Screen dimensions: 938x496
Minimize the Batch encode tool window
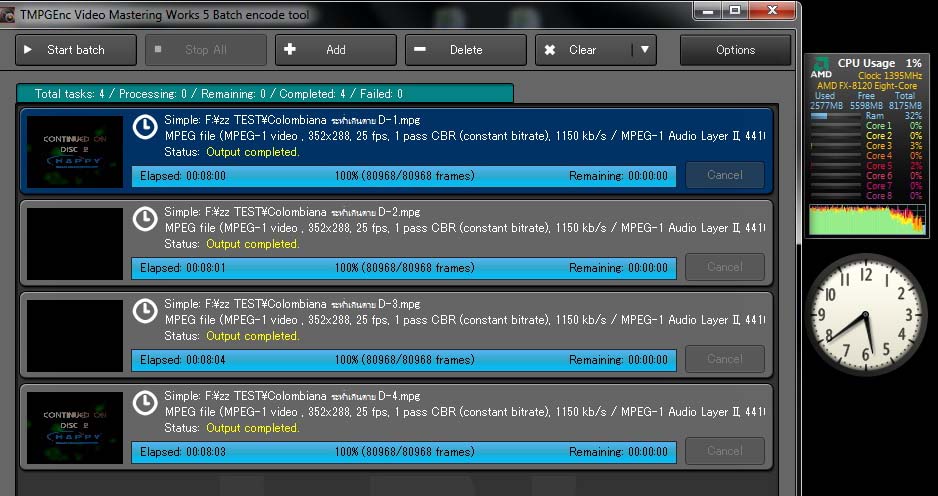[709, 11]
